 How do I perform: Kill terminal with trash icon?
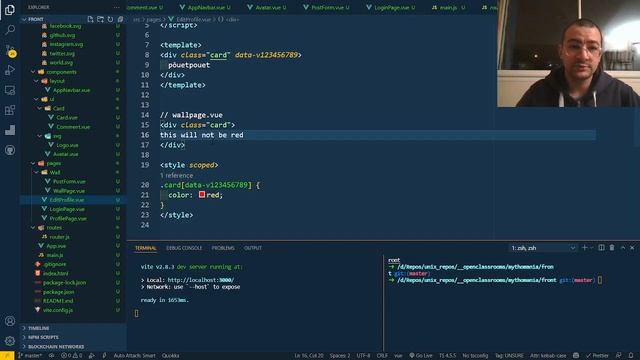point(612,248)
